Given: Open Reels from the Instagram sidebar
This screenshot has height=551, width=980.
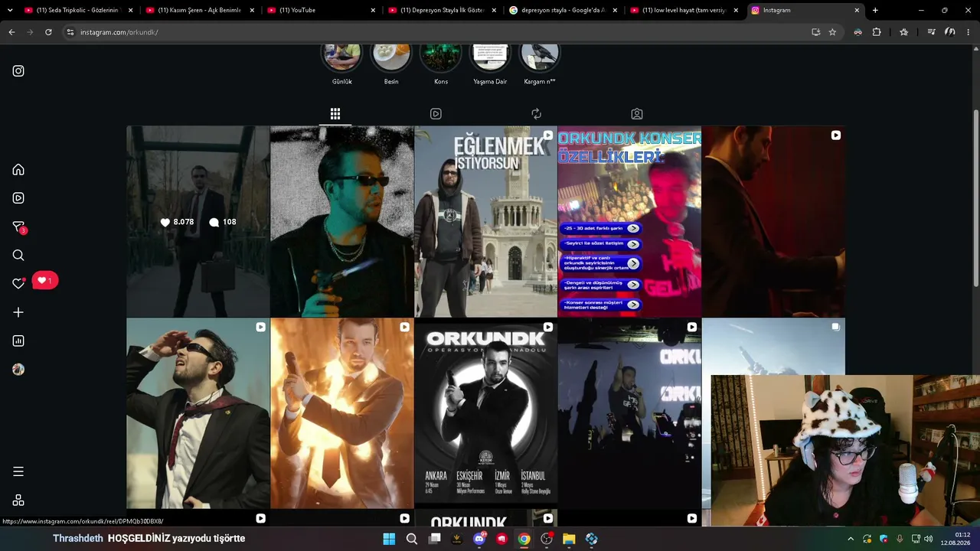Looking at the screenshot, I should point(18,198).
